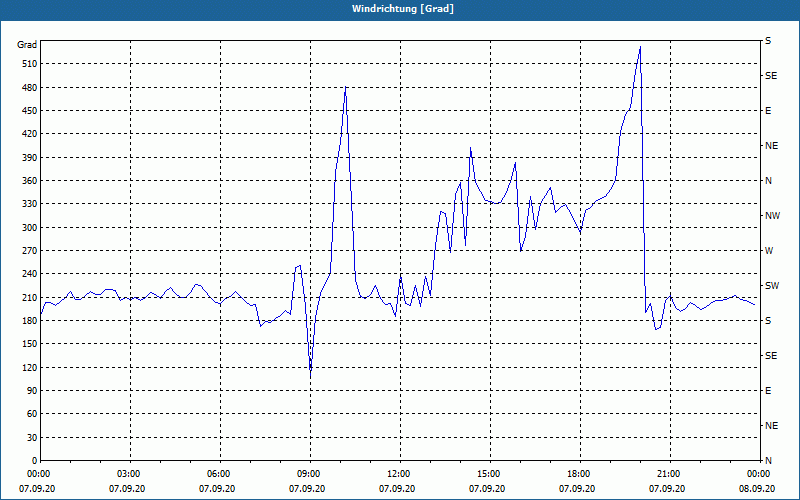Click the E compass label level with 450
The width and height of the screenshot is (800, 500).
click(768, 111)
